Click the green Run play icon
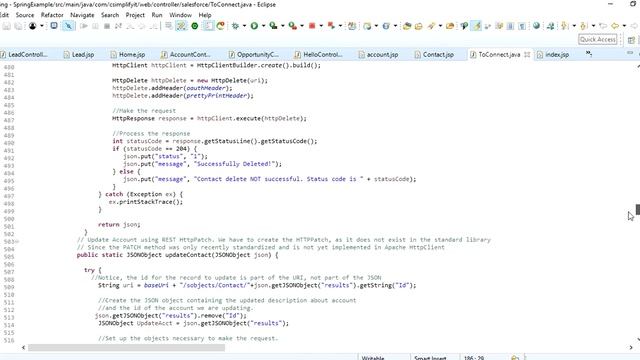Screen dimensions: 640x360 pos(254,26)
